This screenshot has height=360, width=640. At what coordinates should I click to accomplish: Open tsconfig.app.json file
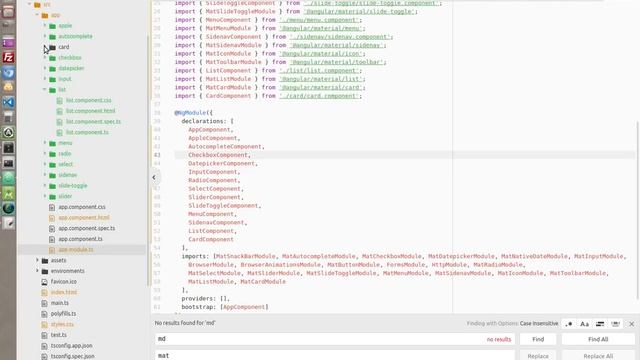click(x=71, y=345)
